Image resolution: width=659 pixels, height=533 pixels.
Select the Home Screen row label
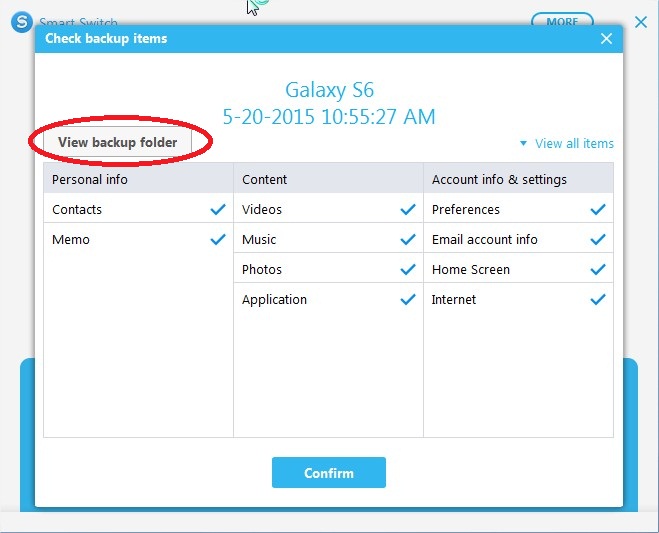(x=471, y=269)
